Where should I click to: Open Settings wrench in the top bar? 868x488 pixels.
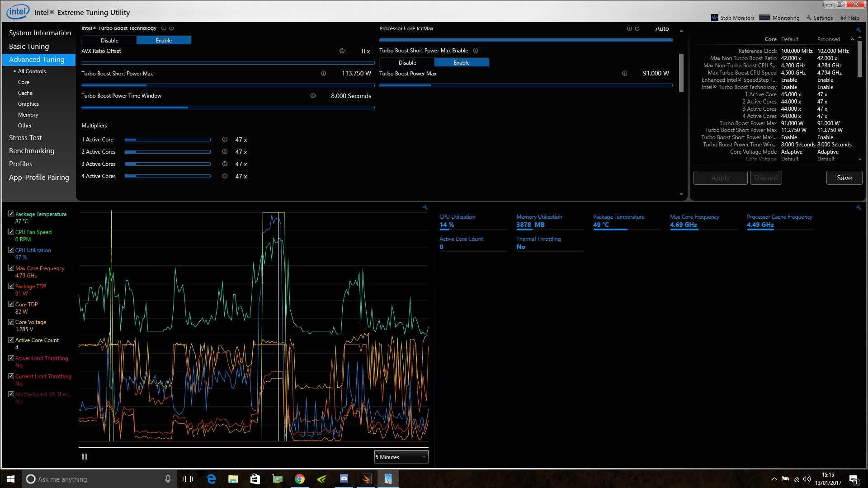[809, 18]
